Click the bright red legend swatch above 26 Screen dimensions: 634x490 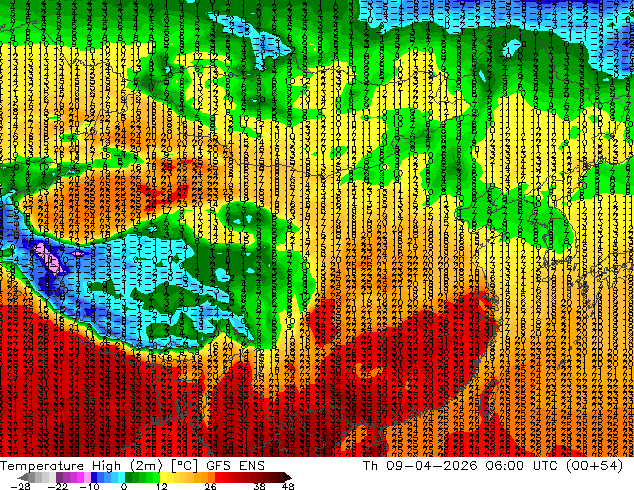(x=218, y=477)
